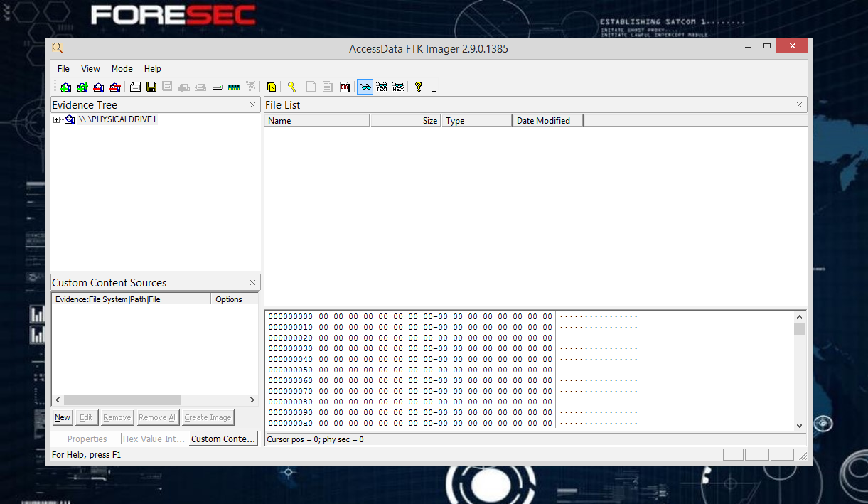Click the Add All Attached Devices icon

click(x=82, y=87)
